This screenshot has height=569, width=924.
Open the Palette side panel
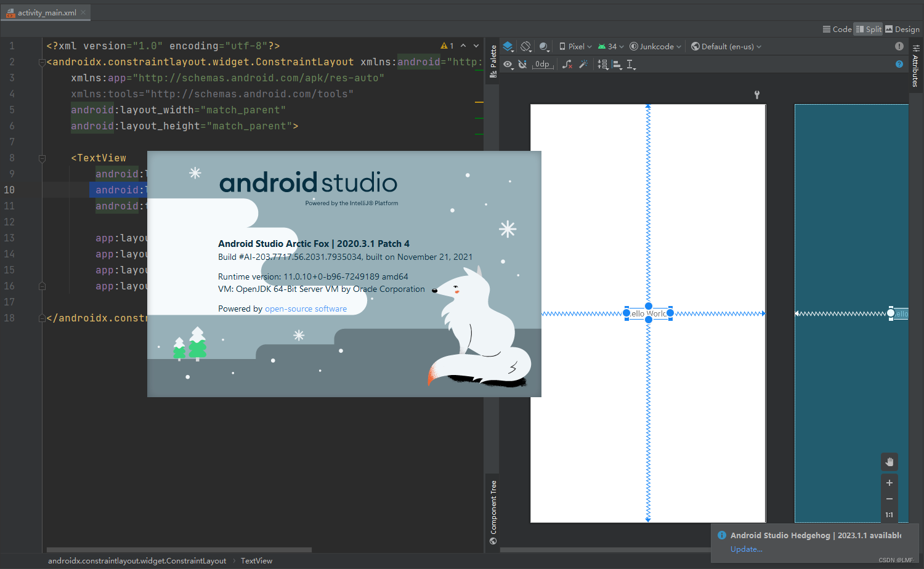coord(493,61)
